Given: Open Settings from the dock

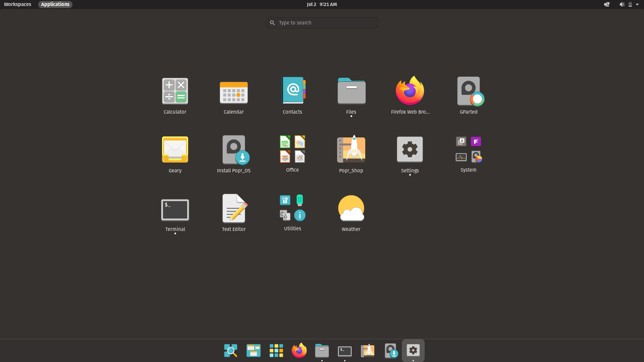Looking at the screenshot, I should (413, 350).
